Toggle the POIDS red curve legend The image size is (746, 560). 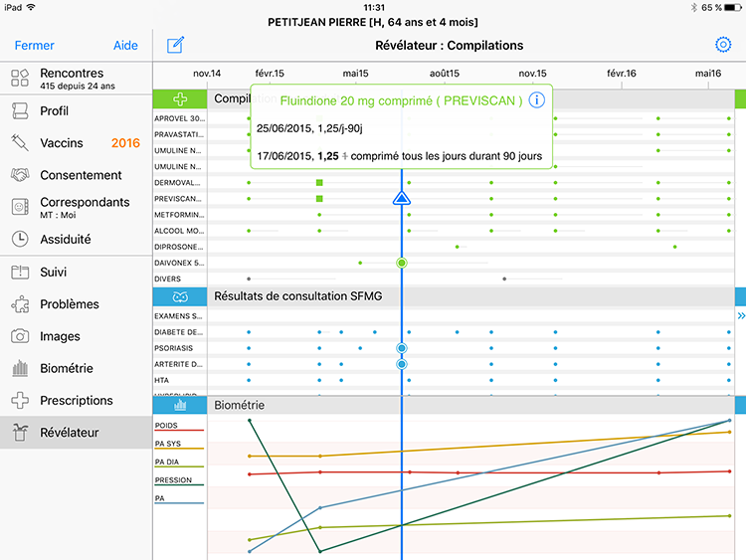coord(167,426)
